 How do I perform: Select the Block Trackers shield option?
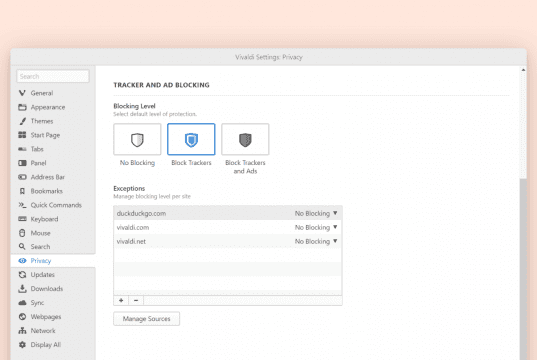(x=191, y=139)
